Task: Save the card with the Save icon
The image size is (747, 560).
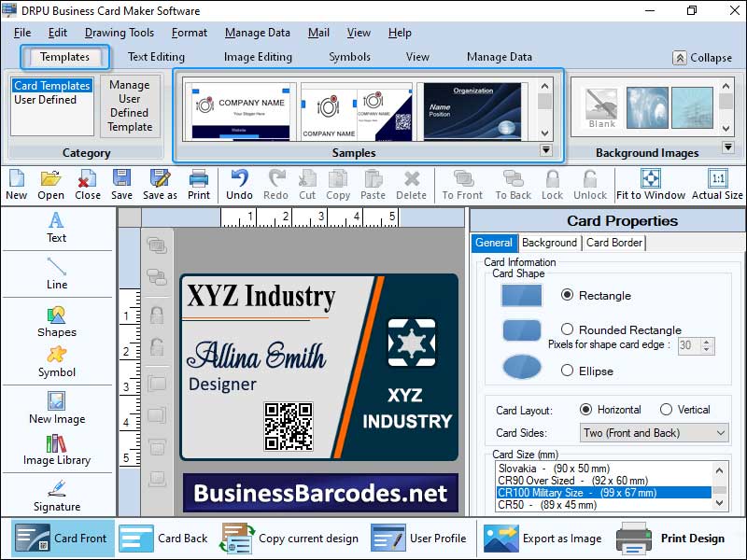Action: click(121, 184)
